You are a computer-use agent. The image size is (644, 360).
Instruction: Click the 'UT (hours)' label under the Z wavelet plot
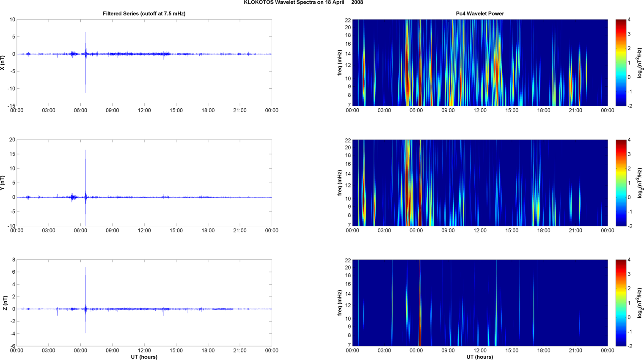point(480,357)
